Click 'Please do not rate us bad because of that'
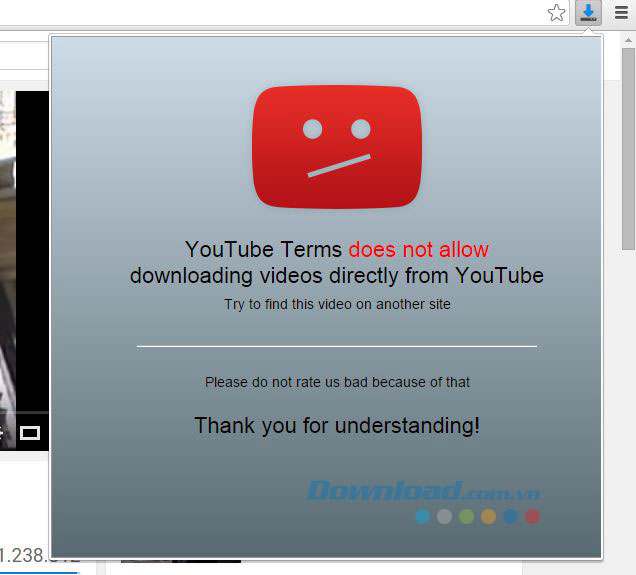 tap(337, 382)
